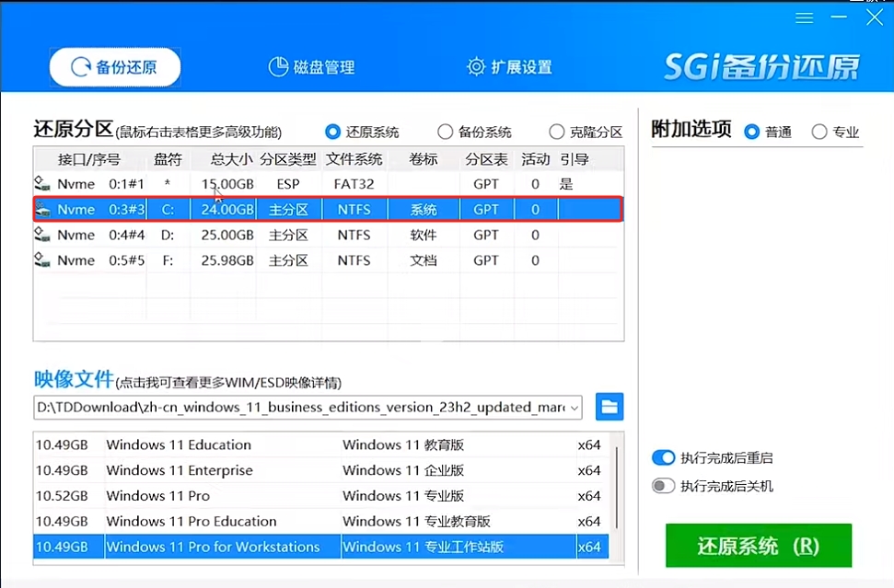Viewport: 894px width, 588px height.
Task: Click the gear icon on the 扩展设置 tab
Action: pyautogui.click(x=475, y=65)
